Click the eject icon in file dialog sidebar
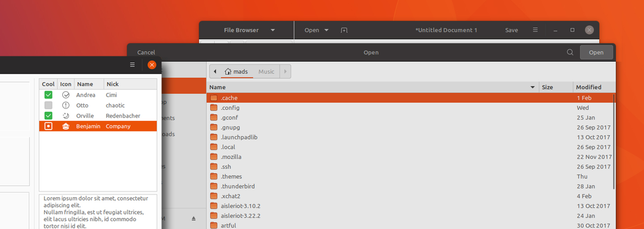 click(x=194, y=218)
